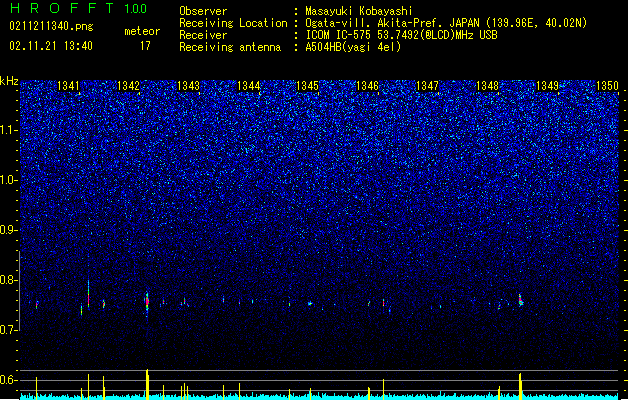Click the 1346 time axis label
The height and width of the screenshot is (400, 629).
click(x=367, y=86)
